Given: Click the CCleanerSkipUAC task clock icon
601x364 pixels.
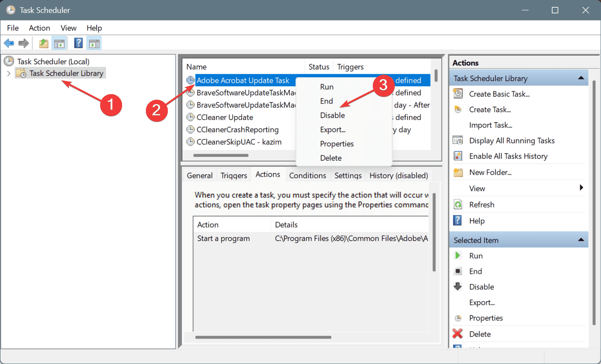Looking at the screenshot, I should click(190, 142).
